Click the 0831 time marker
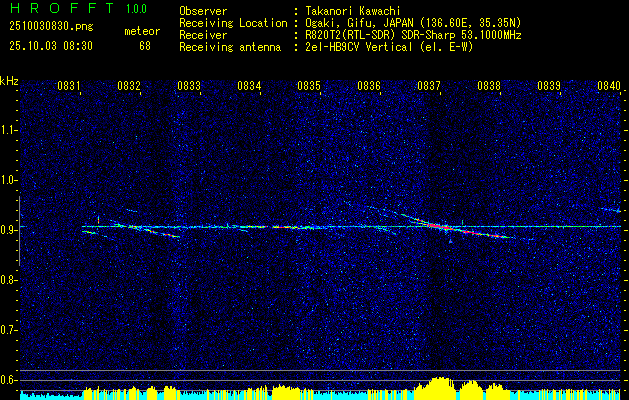The width and height of the screenshot is (629, 400). [x=69, y=85]
